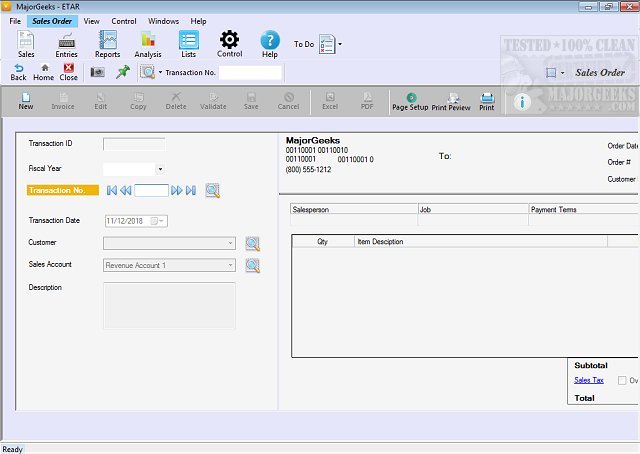Go to next transaction record
The width and height of the screenshot is (640, 454).
[177, 190]
